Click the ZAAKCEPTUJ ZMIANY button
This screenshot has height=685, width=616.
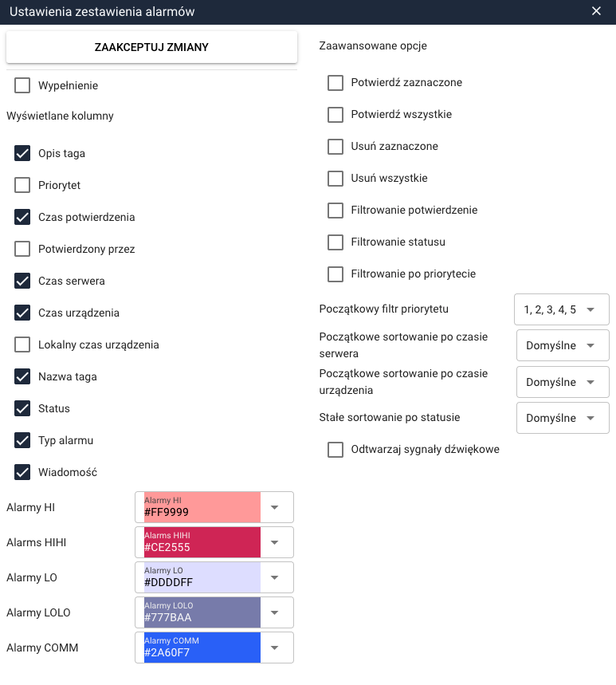[151, 47]
